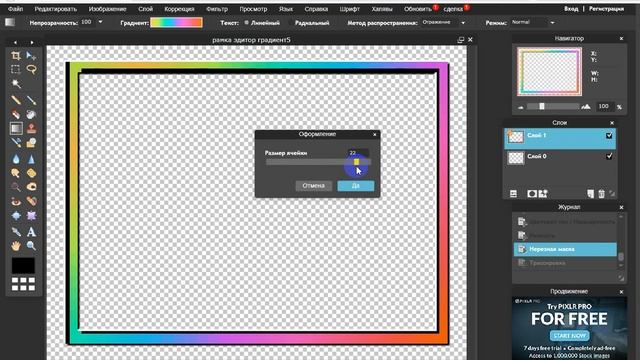
Task: Add a layer mask in Layers panel
Action: click(531, 194)
